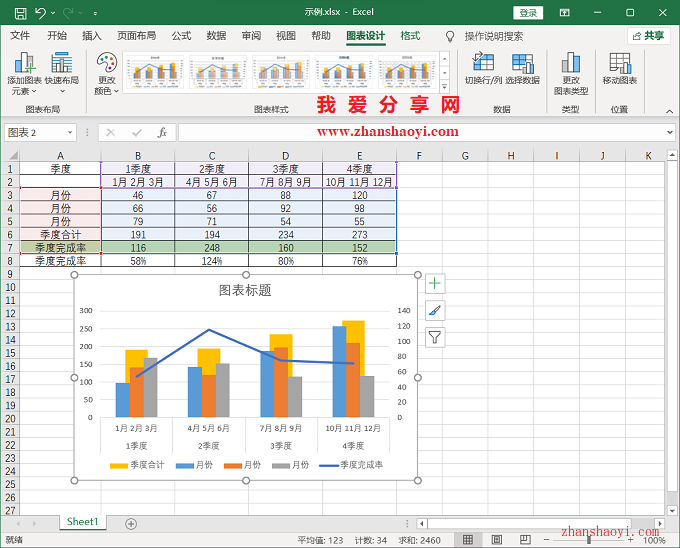The image size is (680, 548).
Task: Click 切换行/列 switch row/column icon
Action: [483, 68]
